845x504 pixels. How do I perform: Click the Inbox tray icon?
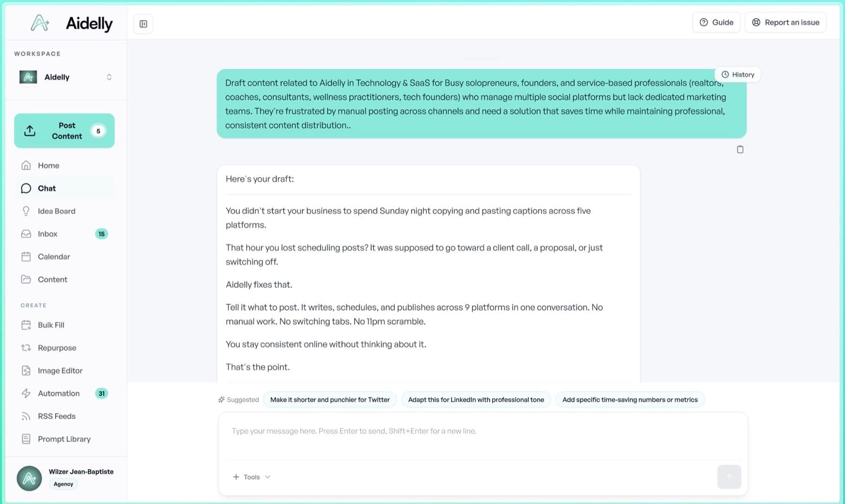(x=26, y=234)
